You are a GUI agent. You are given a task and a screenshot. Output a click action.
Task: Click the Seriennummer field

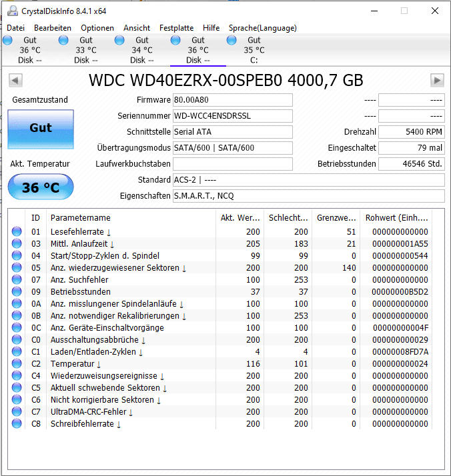point(233,116)
